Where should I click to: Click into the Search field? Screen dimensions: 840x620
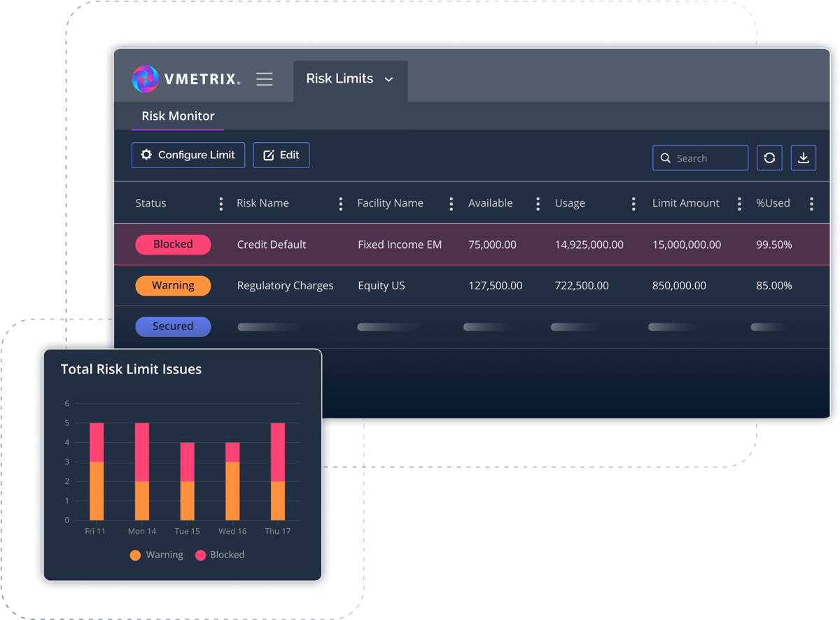707,158
